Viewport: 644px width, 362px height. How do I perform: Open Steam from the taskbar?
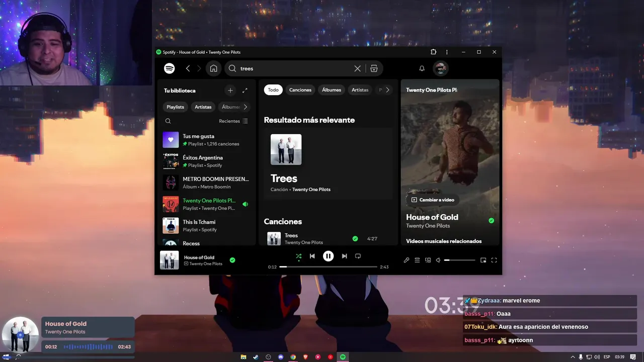coord(256,357)
